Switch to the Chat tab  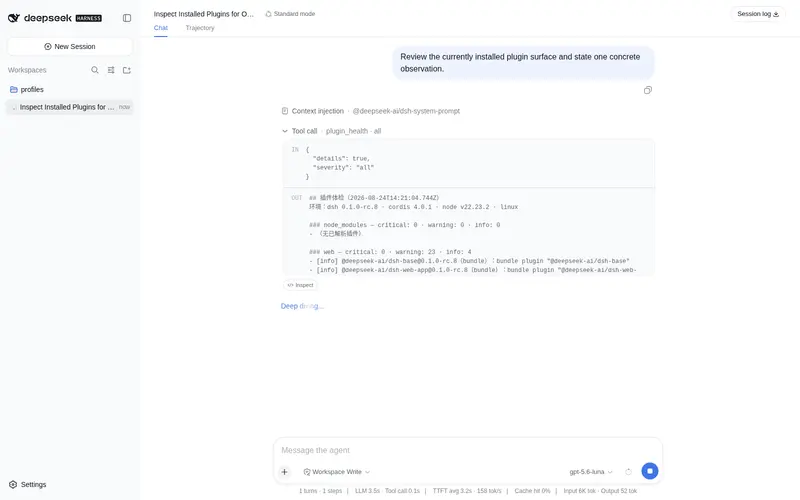[x=161, y=28]
